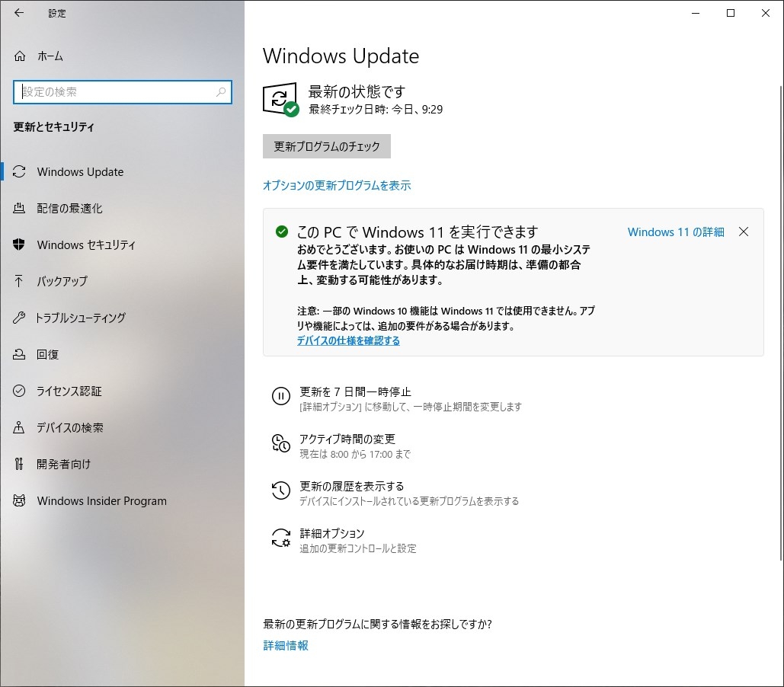
Task: Select 配信の最適化 from sidebar
Action: (69, 209)
